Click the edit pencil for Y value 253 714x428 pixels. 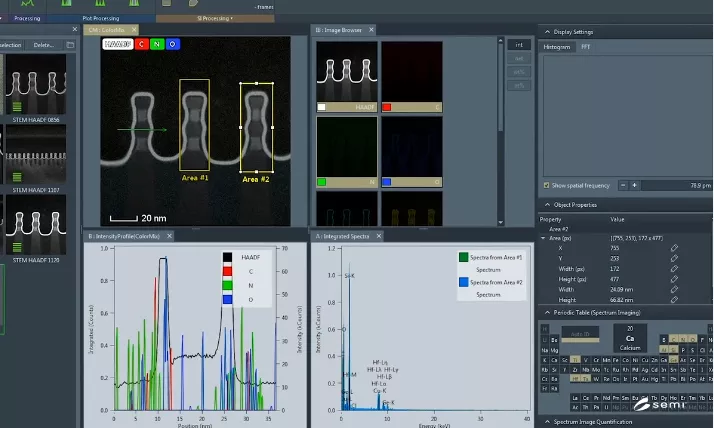click(x=674, y=258)
